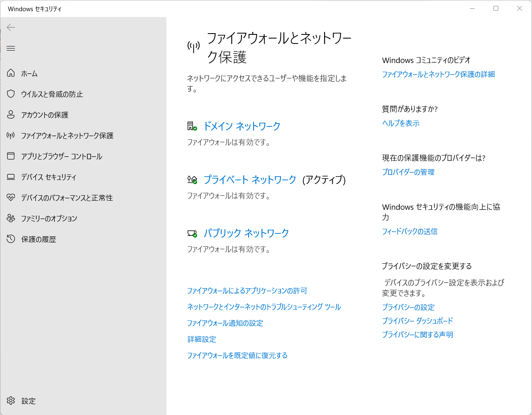Open 詳細設定 link
Screen dimensions: 532x415
(202, 339)
